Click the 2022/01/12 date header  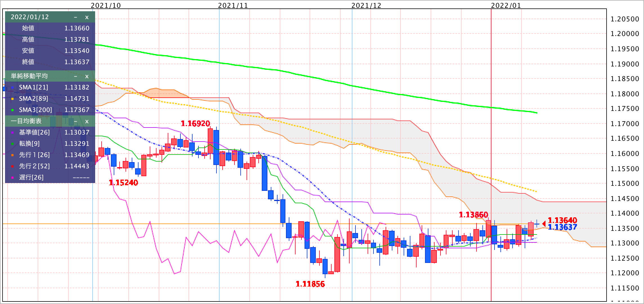30,17
